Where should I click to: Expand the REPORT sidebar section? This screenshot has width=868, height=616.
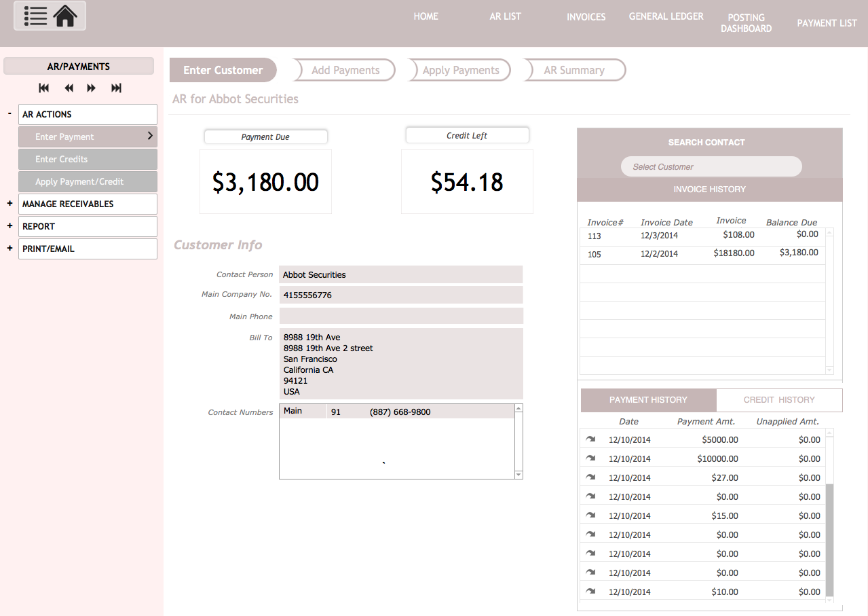click(x=9, y=226)
